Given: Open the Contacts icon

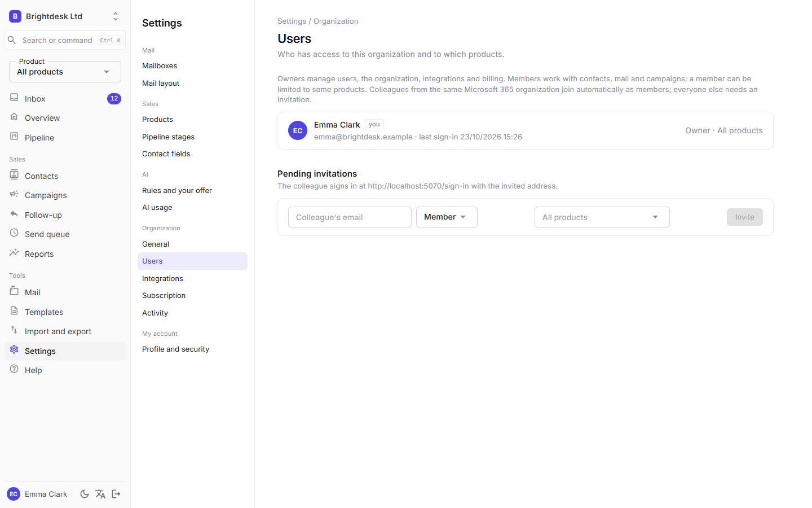Looking at the screenshot, I should click(x=14, y=175).
